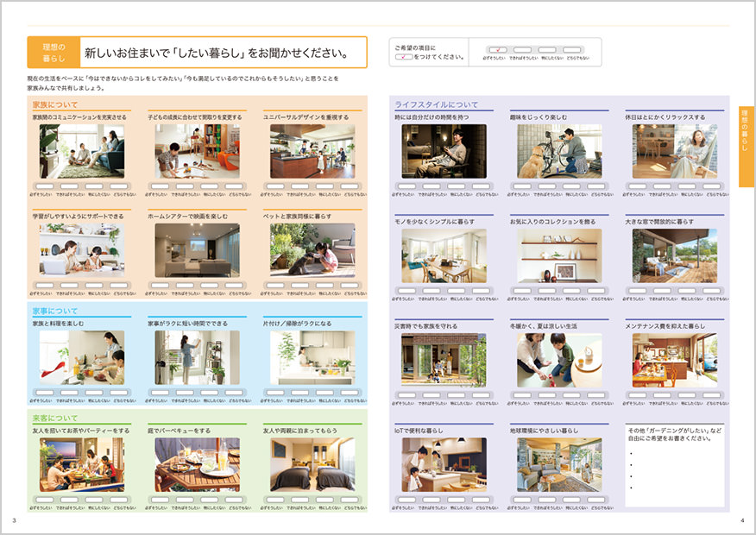Screen dimensions: 756x535
Task: Select the family communication living room photo
Action: (82, 151)
